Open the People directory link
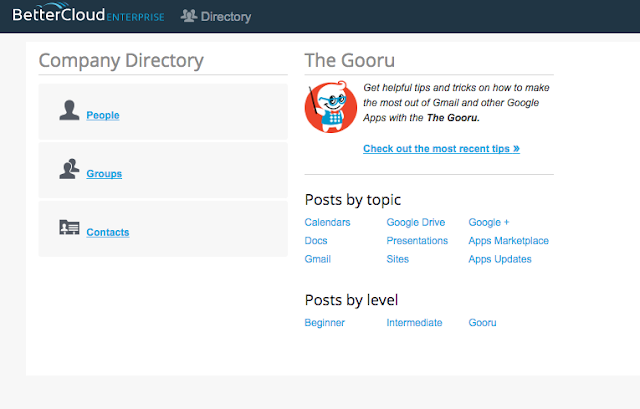Image resolution: width=640 pixels, height=409 pixels. [x=103, y=115]
